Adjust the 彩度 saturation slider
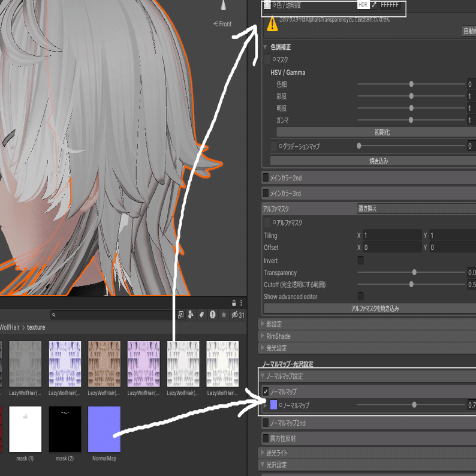The width and height of the screenshot is (476, 476). (x=411, y=96)
